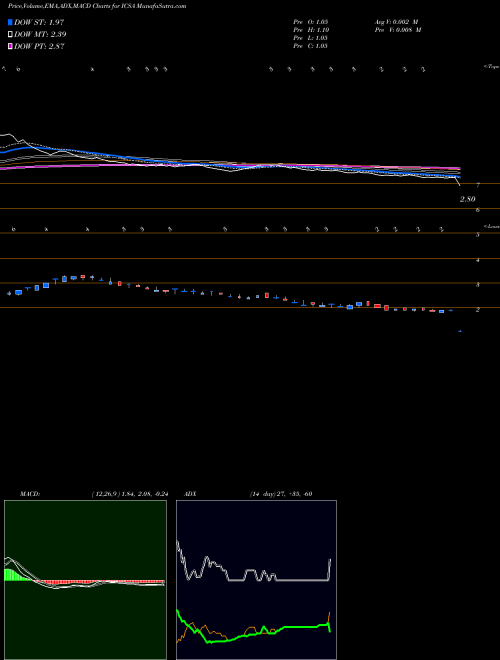Click the price axis label 4
Viewport: 500px width, 660px height.
[478, 260]
